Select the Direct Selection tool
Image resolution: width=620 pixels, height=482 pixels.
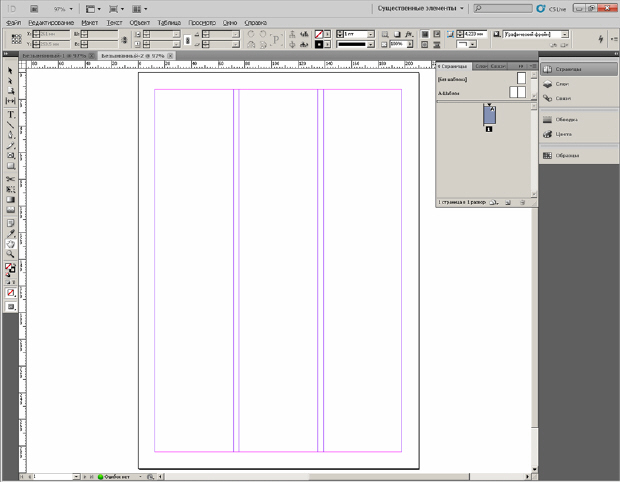click(10, 81)
